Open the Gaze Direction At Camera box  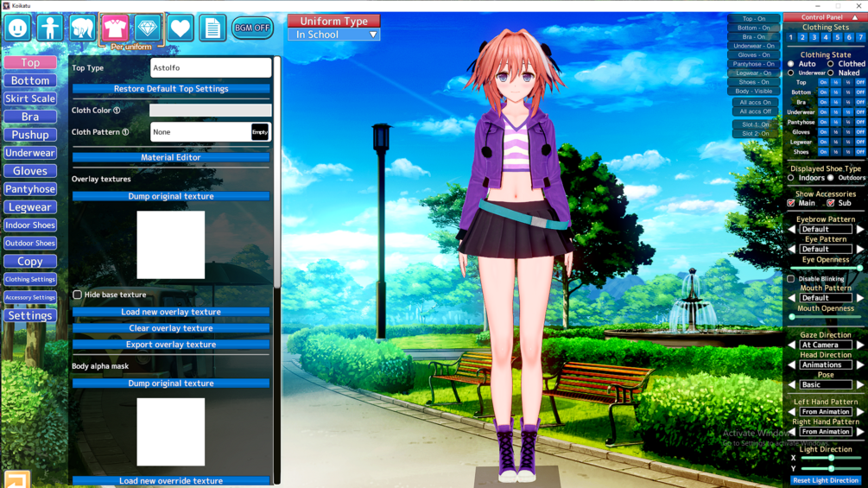coord(826,345)
